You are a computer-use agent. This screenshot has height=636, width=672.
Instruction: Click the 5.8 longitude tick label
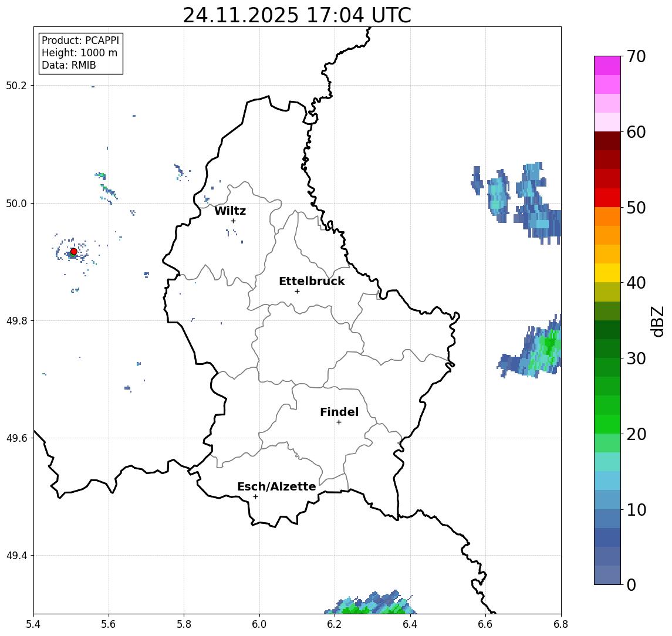pyautogui.click(x=184, y=624)
